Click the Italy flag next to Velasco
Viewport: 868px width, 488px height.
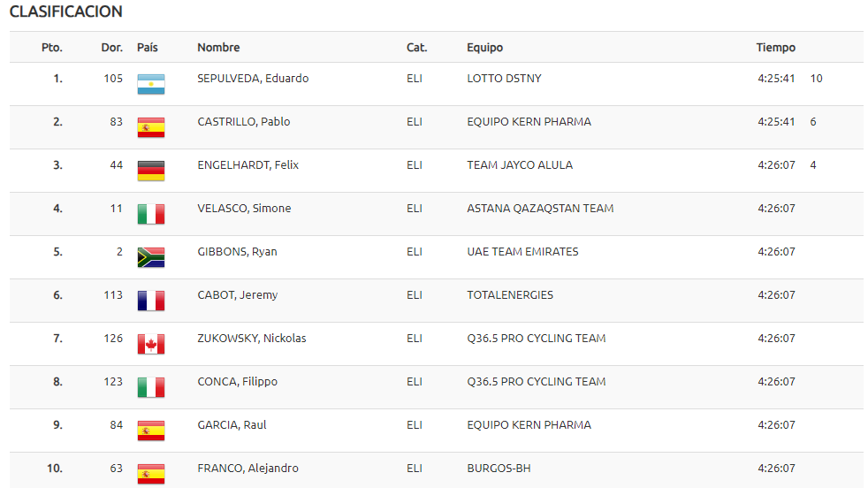click(151, 214)
